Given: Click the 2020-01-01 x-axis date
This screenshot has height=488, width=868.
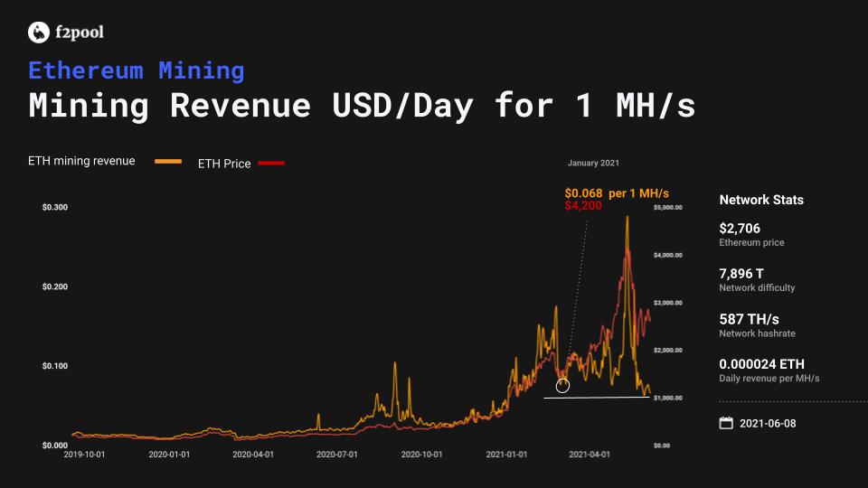Looking at the screenshot, I should point(169,455).
